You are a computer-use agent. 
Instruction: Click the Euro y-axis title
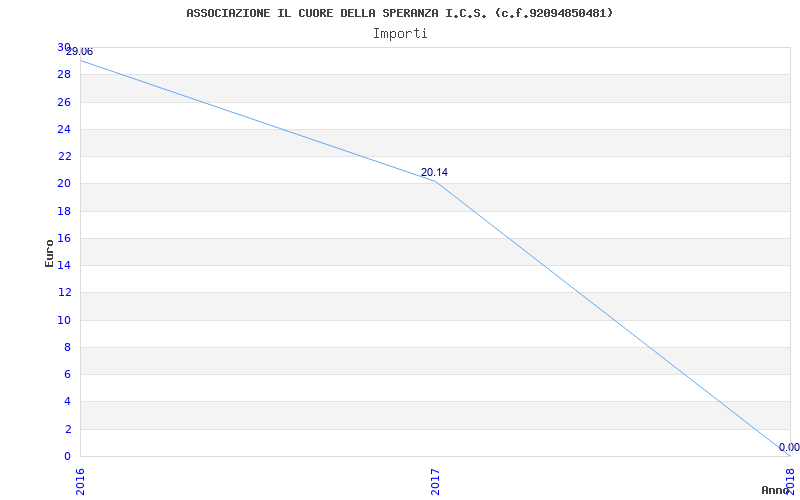coord(49,253)
